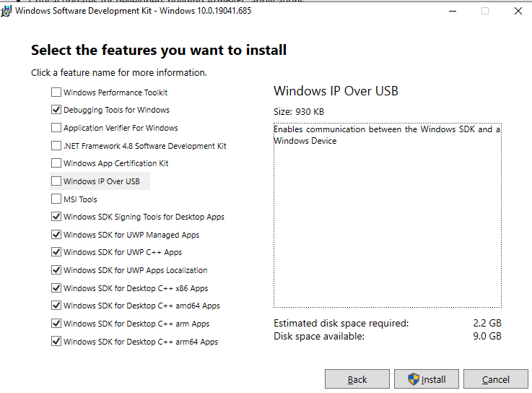Select the Windows SDK for UWP C++ Apps label
Viewport: 532px width, 393px height.
(x=123, y=252)
